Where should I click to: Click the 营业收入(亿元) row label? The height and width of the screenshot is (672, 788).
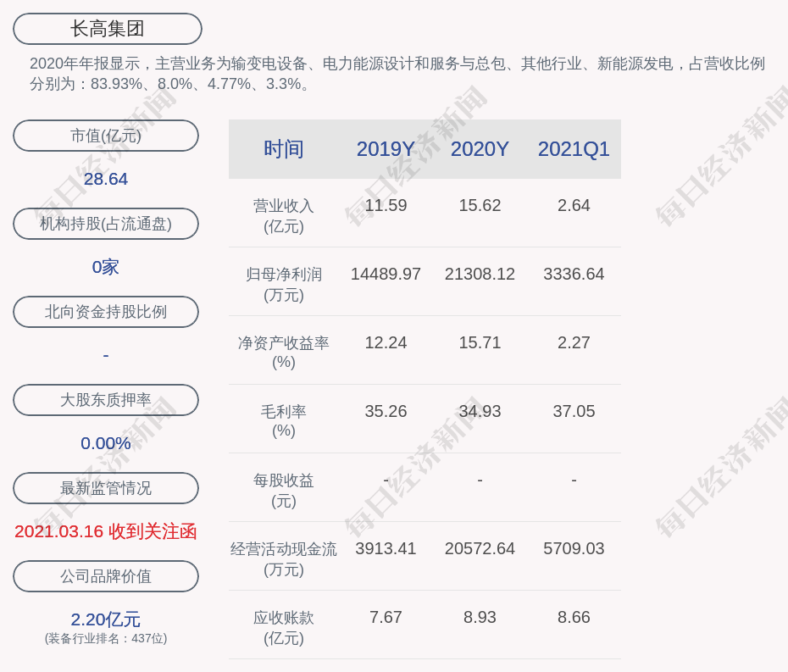click(x=284, y=215)
